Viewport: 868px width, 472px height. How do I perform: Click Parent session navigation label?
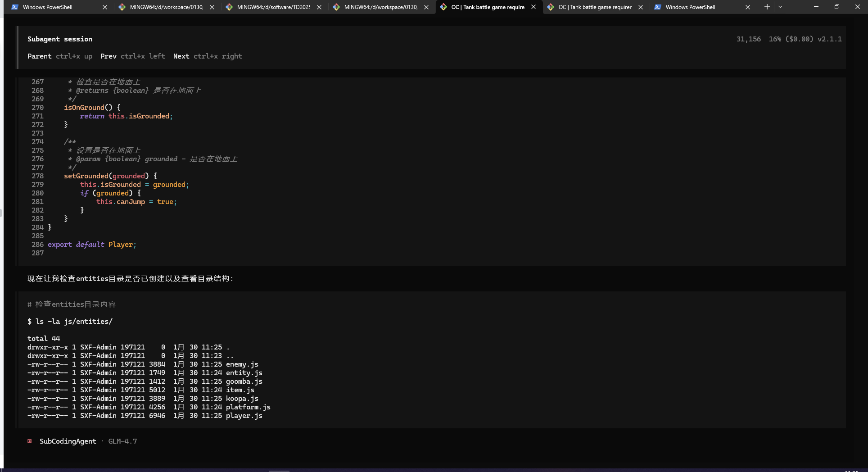point(39,56)
